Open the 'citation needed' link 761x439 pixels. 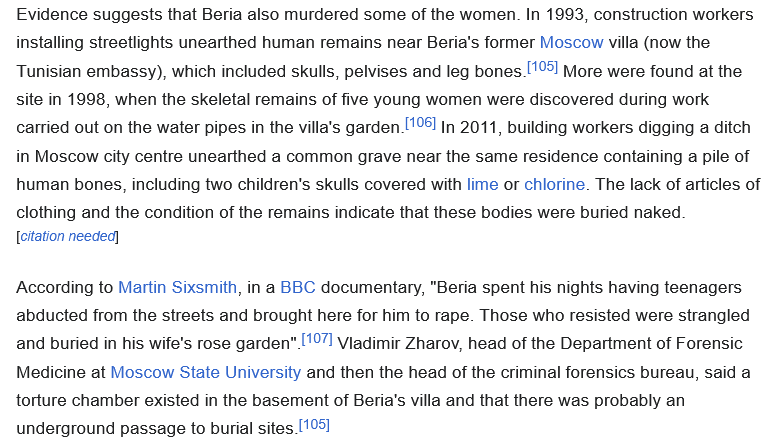click(x=67, y=236)
